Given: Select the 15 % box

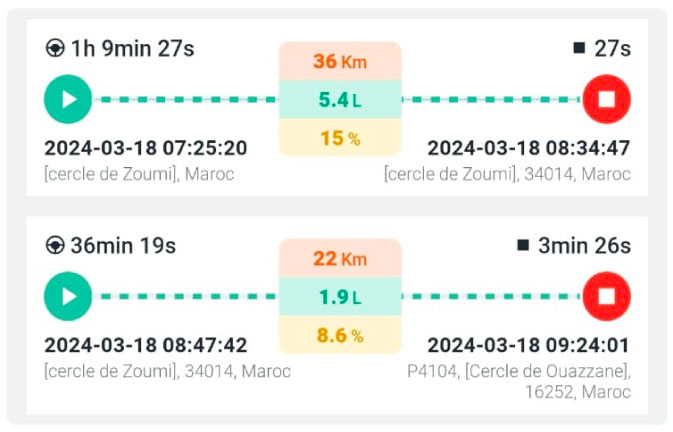Looking at the screenshot, I should 340,138.
